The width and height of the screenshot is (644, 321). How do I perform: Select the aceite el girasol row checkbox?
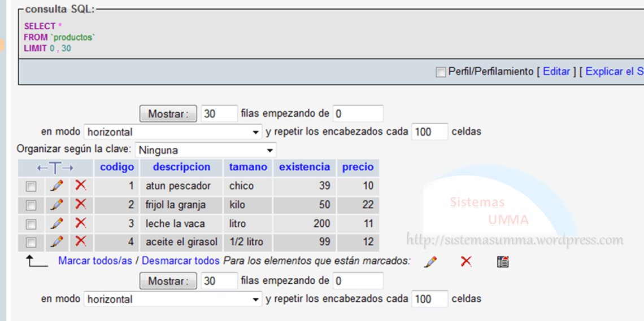pos(31,243)
